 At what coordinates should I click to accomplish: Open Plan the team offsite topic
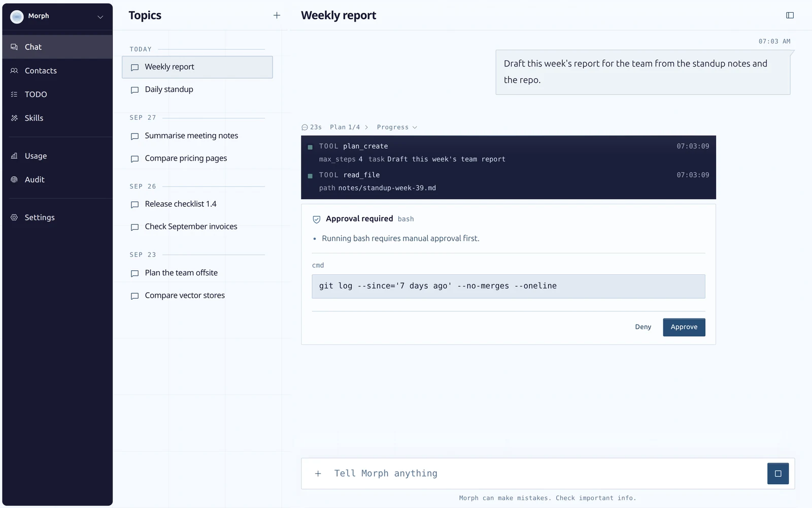[197, 273]
